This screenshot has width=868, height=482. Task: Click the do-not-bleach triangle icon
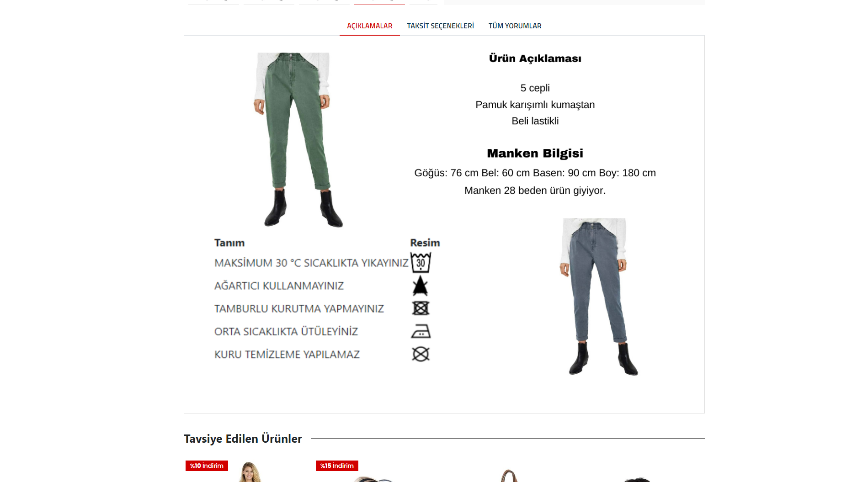point(420,286)
